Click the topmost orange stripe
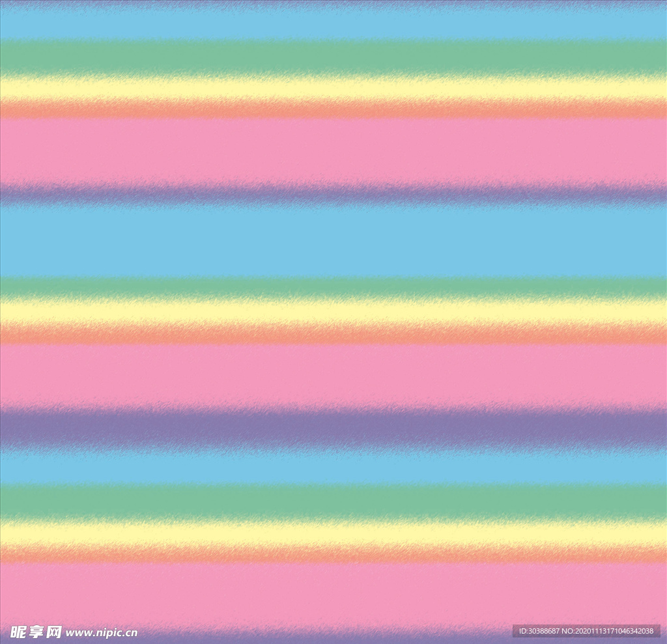This screenshot has width=667, height=644. [x=333, y=109]
